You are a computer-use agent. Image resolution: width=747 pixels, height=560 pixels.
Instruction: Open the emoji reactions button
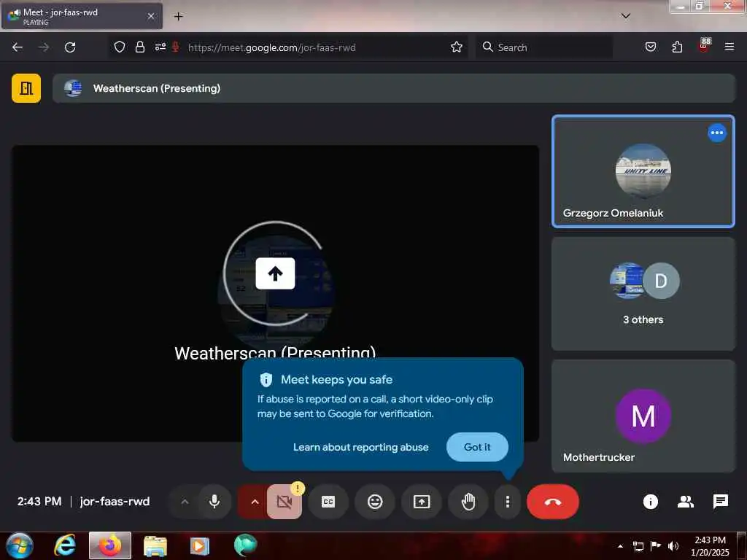click(x=375, y=502)
